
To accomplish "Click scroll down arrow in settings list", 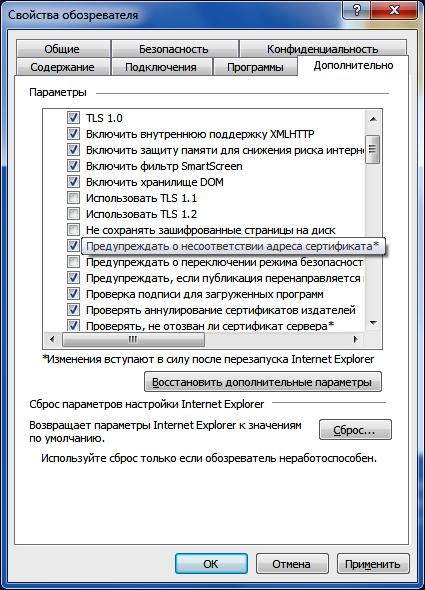I will pos(373,323).
